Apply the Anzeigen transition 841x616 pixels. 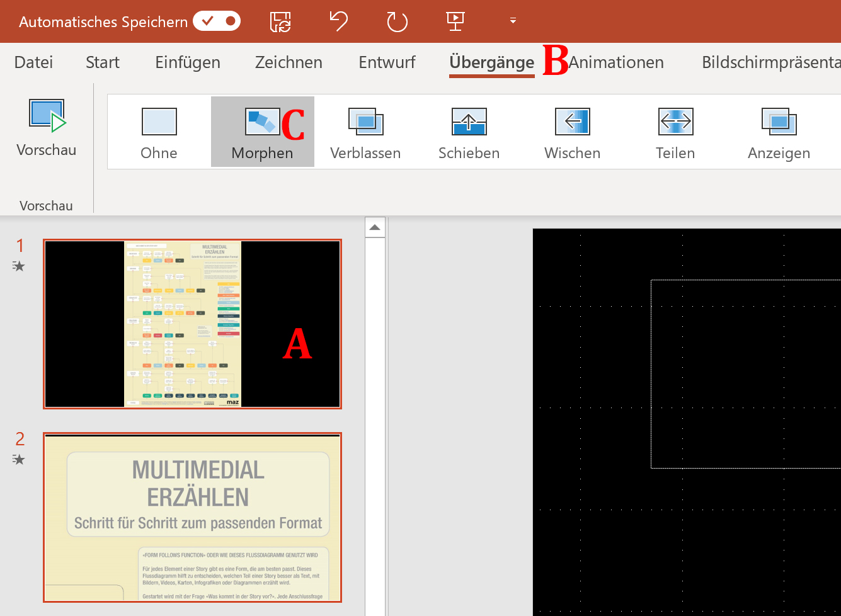pyautogui.click(x=779, y=132)
